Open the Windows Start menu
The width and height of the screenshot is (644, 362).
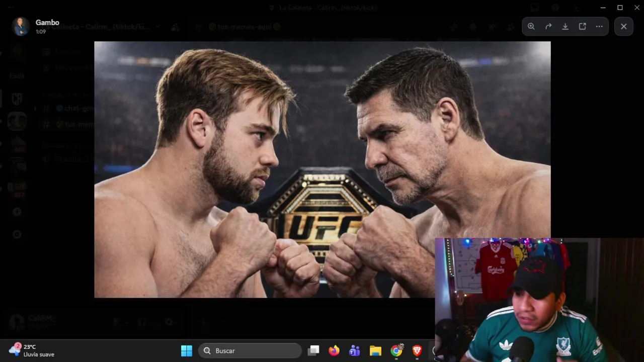click(187, 350)
